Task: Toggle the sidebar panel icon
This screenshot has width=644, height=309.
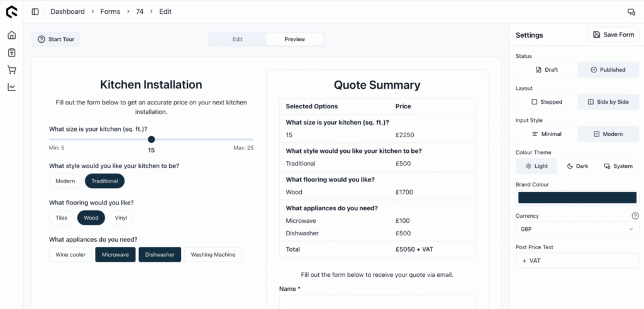Action: coord(35,11)
